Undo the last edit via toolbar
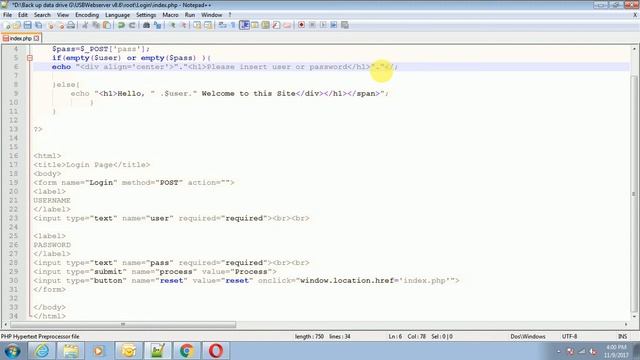Viewport: 640px width, 360px height. [121, 25]
